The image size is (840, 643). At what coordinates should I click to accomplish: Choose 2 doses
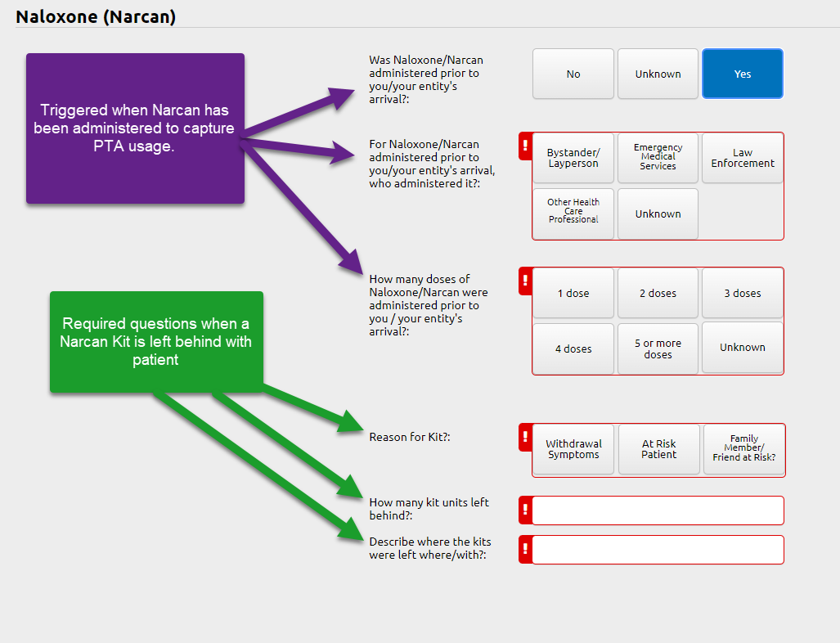click(658, 293)
